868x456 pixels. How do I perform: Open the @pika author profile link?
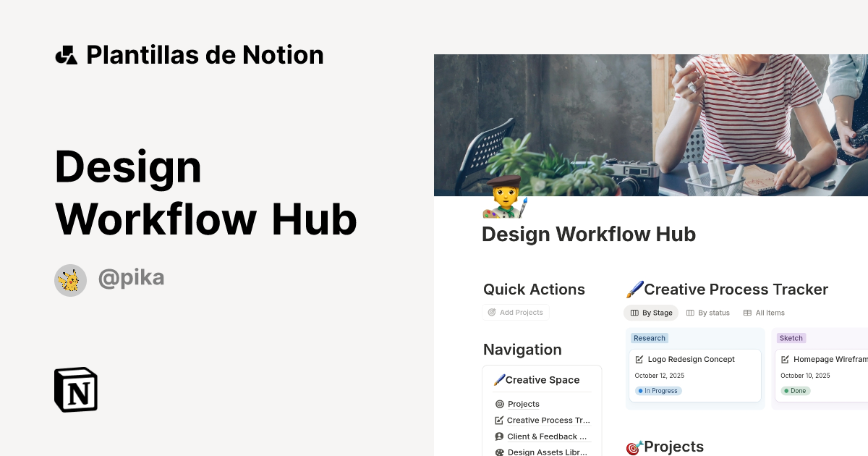(132, 278)
